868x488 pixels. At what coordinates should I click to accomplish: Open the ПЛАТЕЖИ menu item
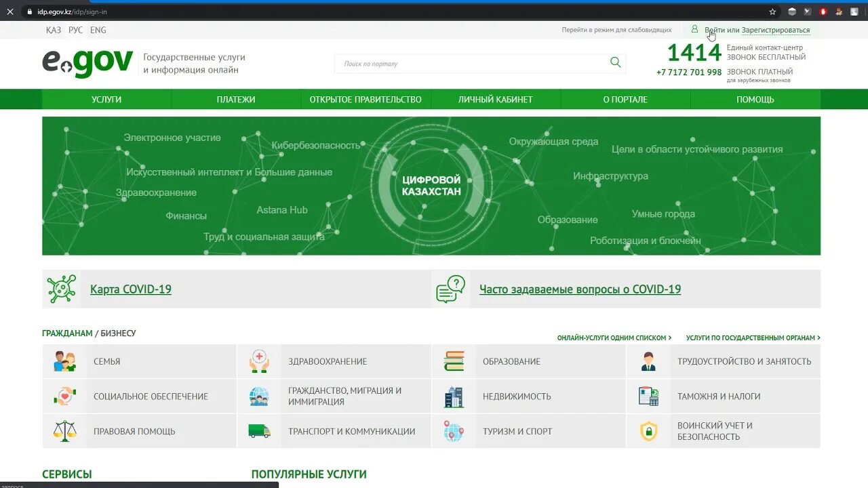pos(235,99)
